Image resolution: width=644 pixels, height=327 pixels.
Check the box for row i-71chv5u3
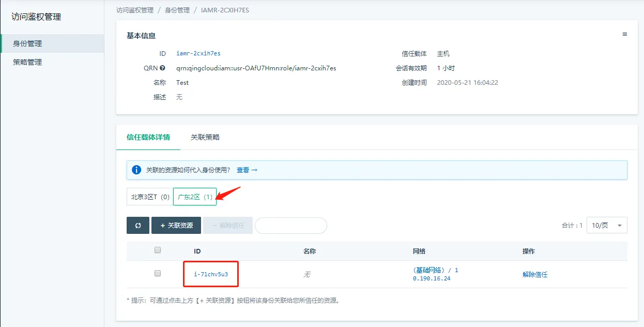tap(158, 273)
